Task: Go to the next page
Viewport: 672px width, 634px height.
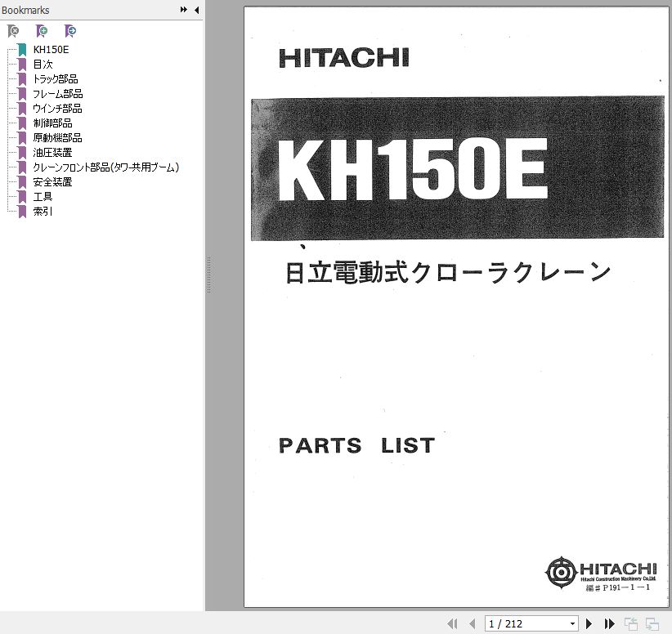Action: pyautogui.click(x=589, y=623)
